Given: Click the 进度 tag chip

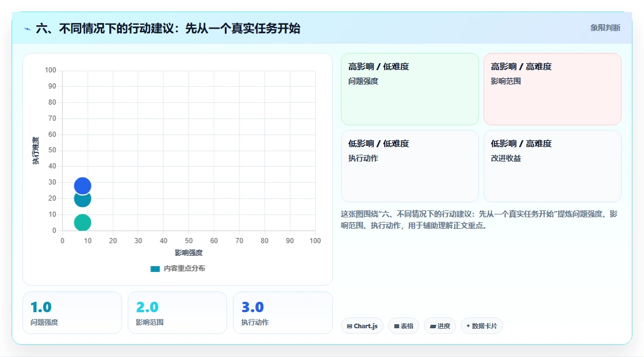Looking at the screenshot, I should click(x=440, y=326).
